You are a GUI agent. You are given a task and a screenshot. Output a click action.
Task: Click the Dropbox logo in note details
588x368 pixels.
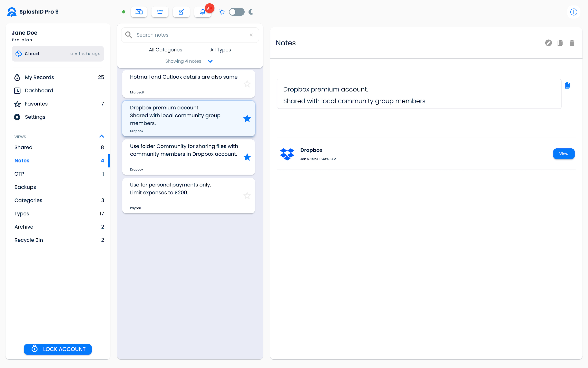287,154
